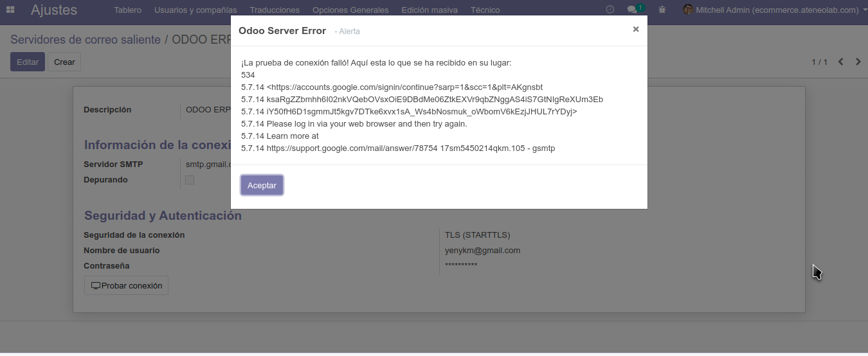Open Usuarios y compañías menu

[195, 10]
